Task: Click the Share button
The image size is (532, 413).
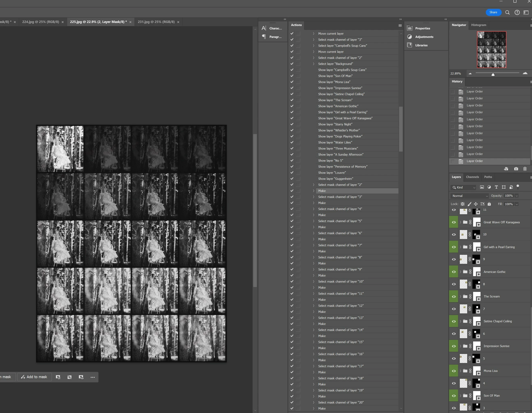Action: point(493,12)
